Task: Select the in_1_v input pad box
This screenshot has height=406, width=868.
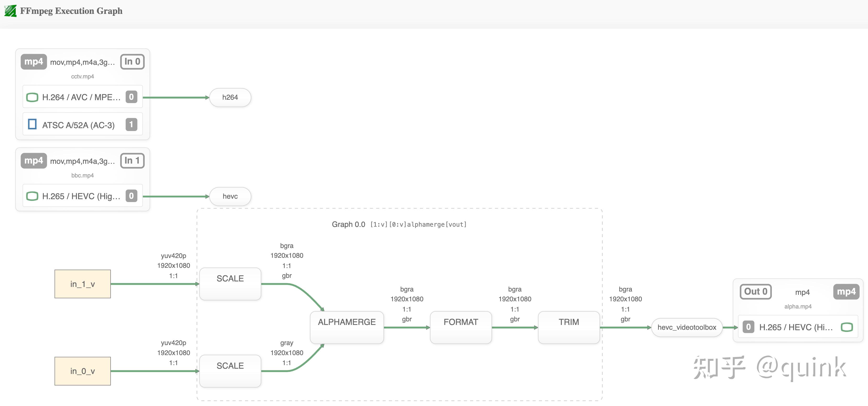Action: pos(83,284)
